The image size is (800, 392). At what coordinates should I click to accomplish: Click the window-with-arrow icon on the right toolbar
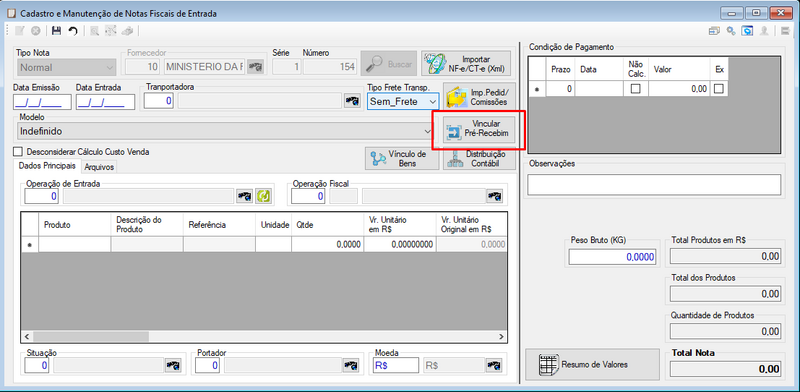(715, 31)
